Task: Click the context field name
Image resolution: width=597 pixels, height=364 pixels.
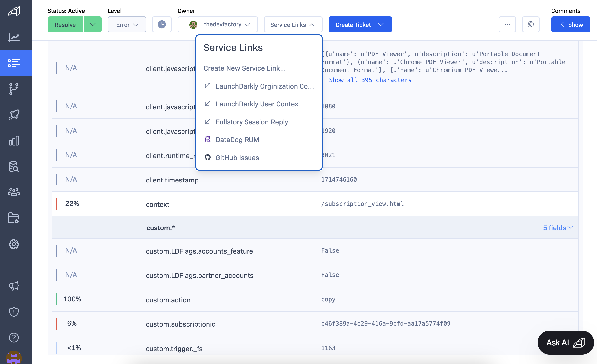Action: point(157,204)
